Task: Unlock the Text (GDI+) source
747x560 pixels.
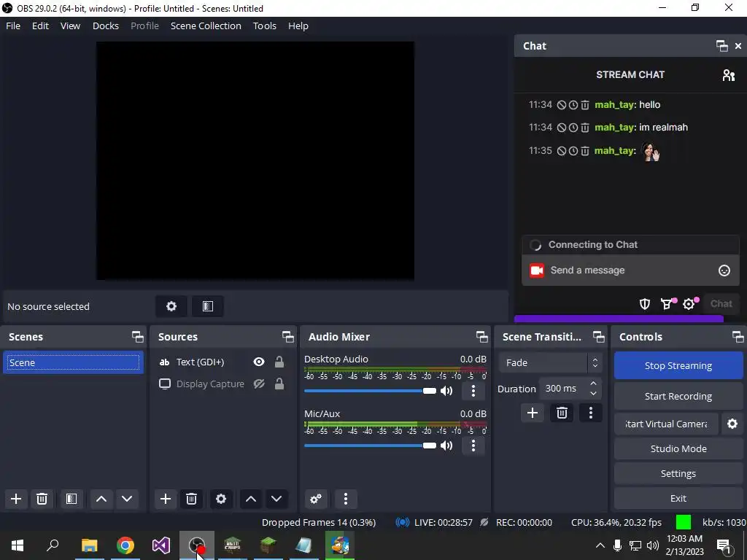Action: (279, 362)
